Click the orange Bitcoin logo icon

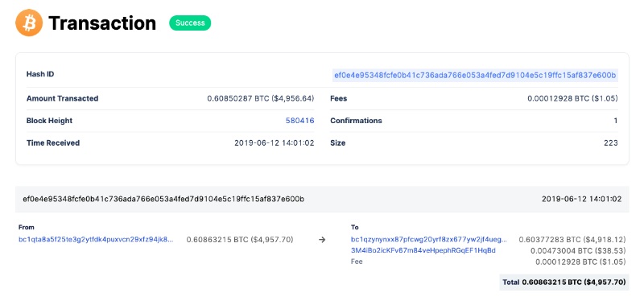pos(29,23)
